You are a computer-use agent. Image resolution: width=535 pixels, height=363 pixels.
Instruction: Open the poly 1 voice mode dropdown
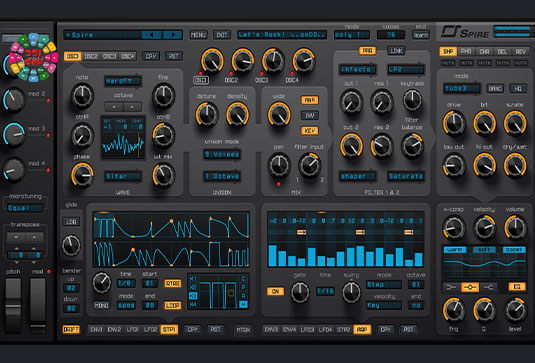coord(352,35)
